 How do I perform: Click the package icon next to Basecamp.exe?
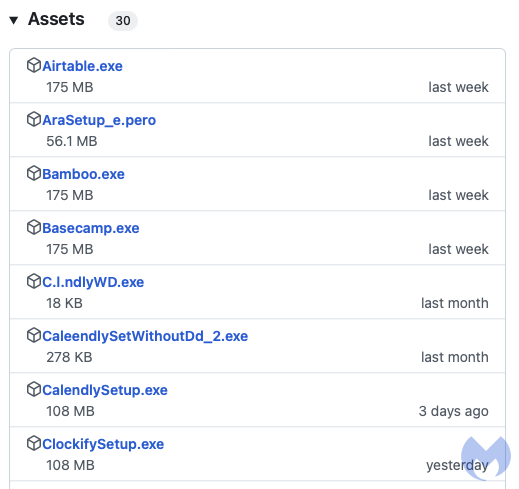point(34,227)
